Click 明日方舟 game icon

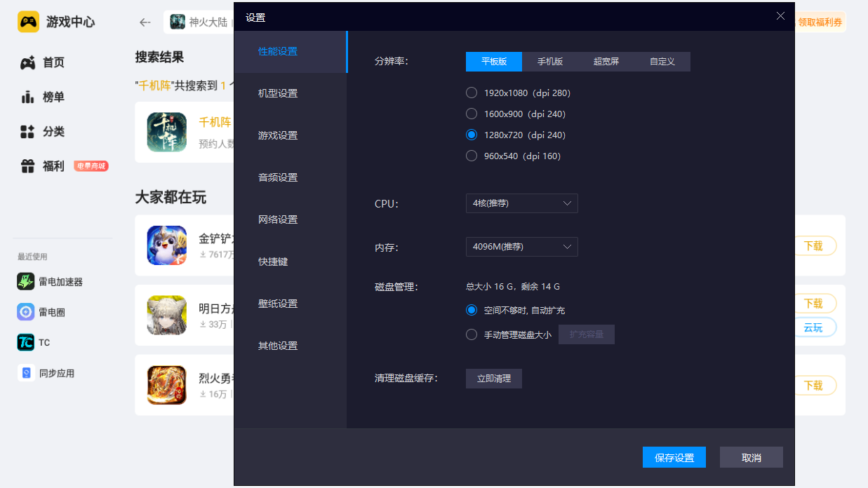pyautogui.click(x=167, y=315)
